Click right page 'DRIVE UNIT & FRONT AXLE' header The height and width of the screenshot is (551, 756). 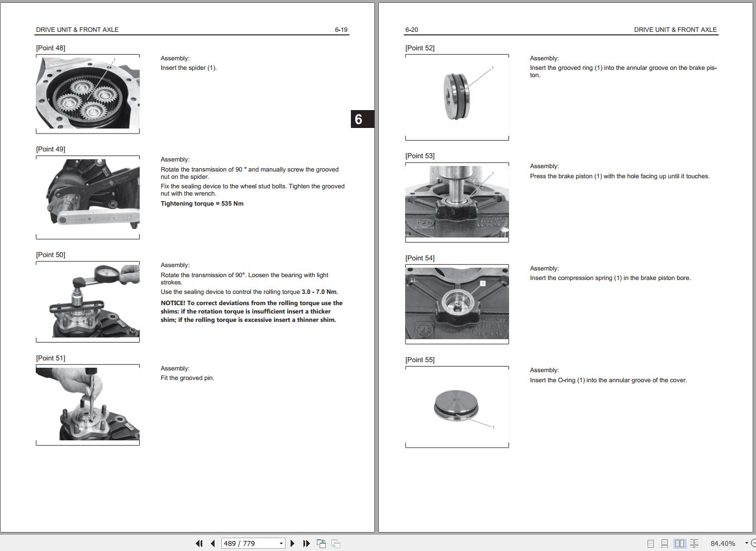pyautogui.click(x=675, y=30)
